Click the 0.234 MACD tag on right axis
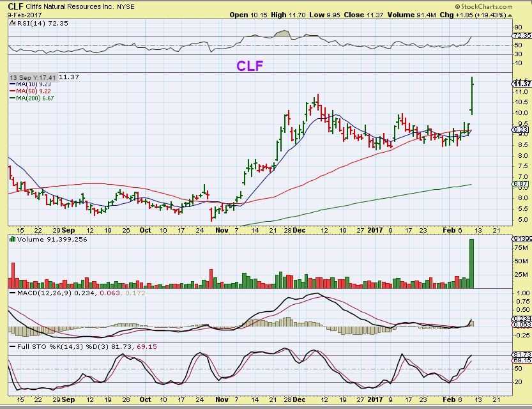 click(x=522, y=319)
